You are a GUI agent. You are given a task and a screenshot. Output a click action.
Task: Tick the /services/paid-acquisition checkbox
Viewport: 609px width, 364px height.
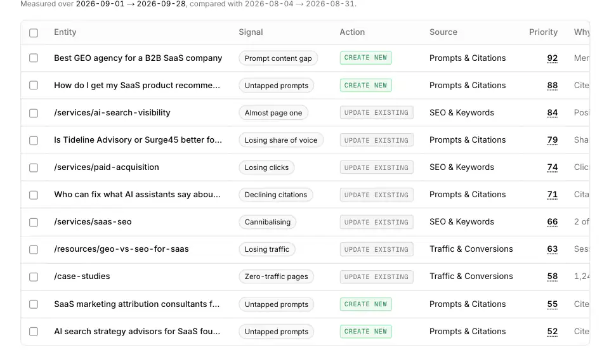(34, 167)
